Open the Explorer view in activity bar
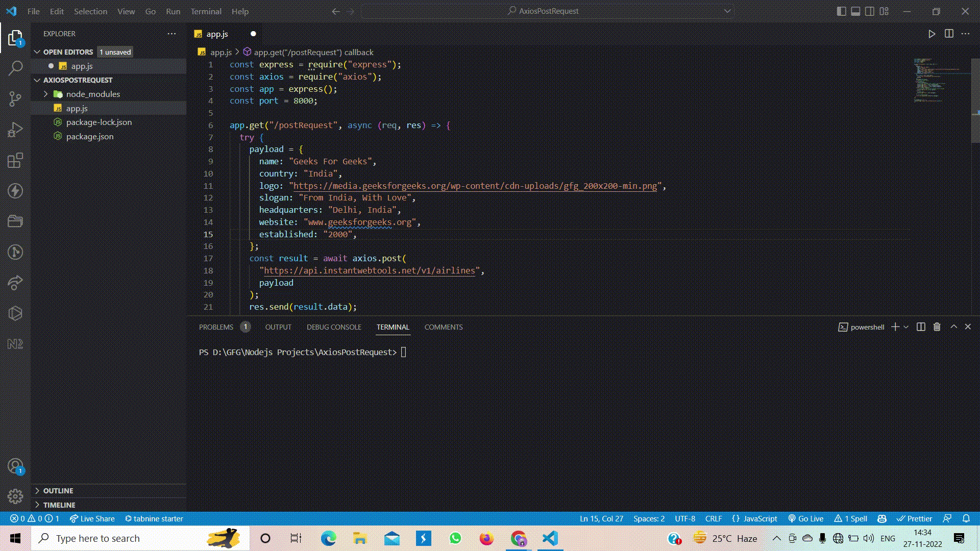 [x=15, y=38]
